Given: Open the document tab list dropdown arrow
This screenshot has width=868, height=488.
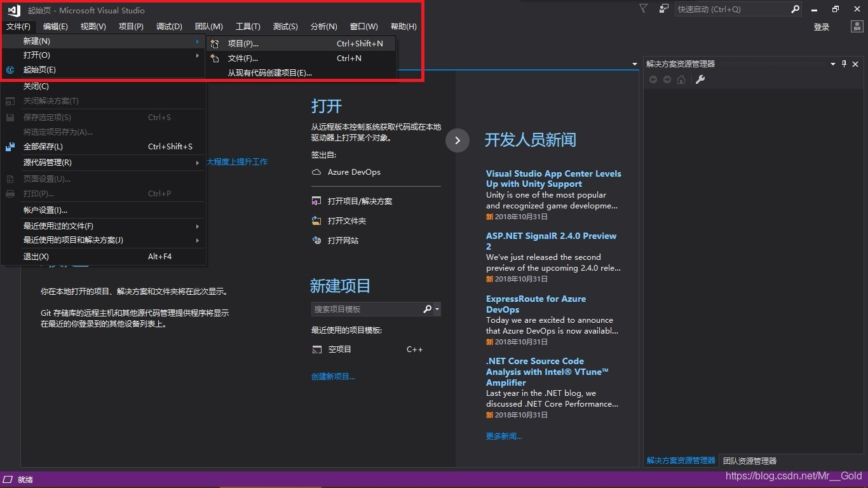Looking at the screenshot, I should [634, 64].
